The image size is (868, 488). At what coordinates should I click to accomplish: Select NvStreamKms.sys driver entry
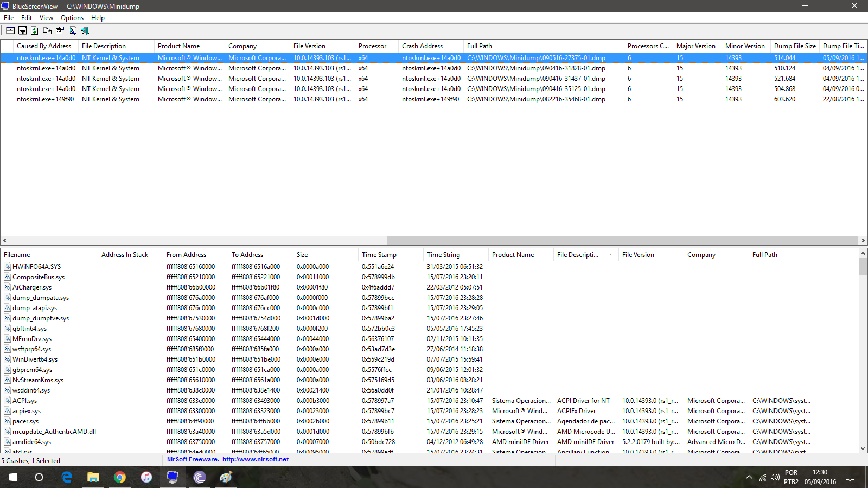pyautogui.click(x=38, y=380)
